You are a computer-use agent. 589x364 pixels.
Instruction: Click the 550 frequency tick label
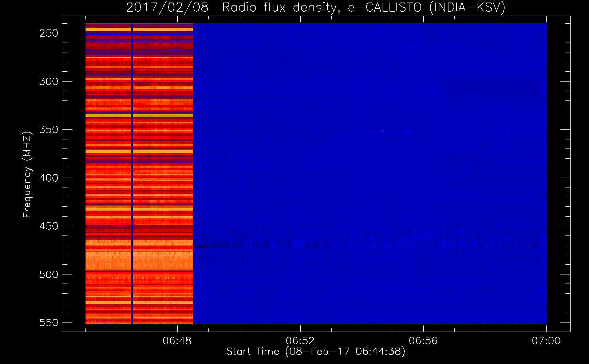(49, 323)
